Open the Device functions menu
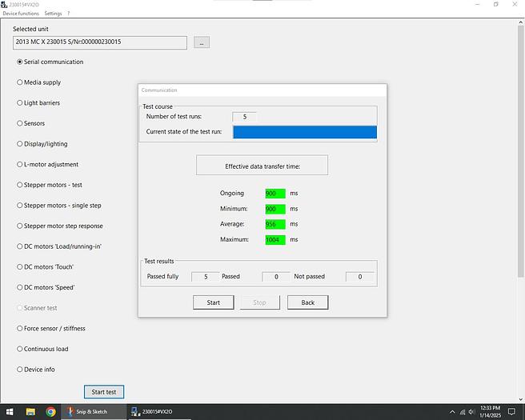Viewport: 525px width, 420px height. [21, 14]
